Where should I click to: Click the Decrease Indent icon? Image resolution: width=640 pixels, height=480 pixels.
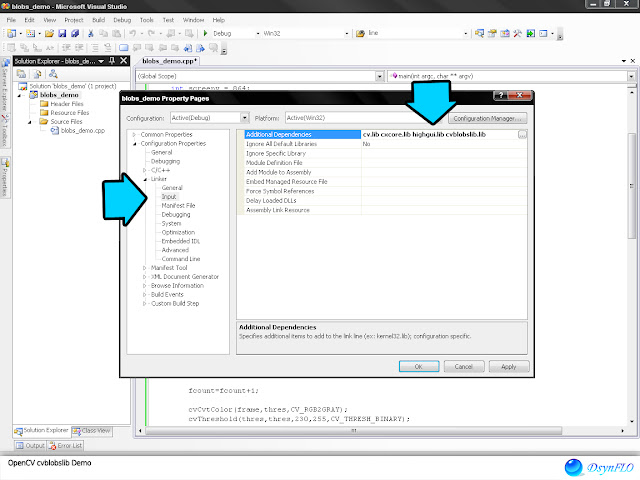point(66,48)
